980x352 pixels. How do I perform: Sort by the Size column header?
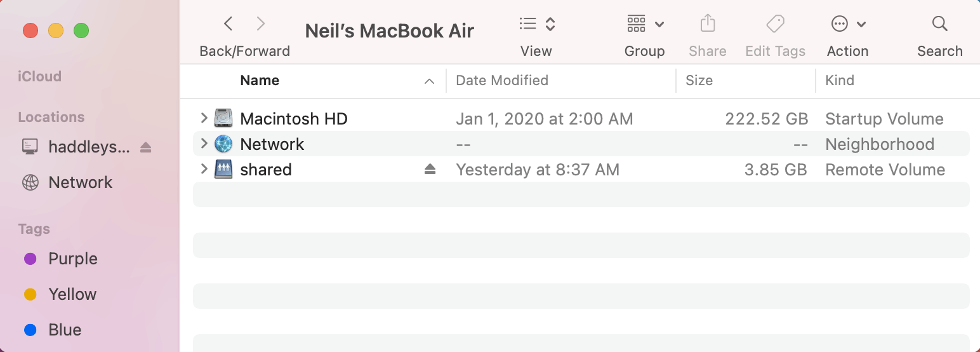point(699,81)
